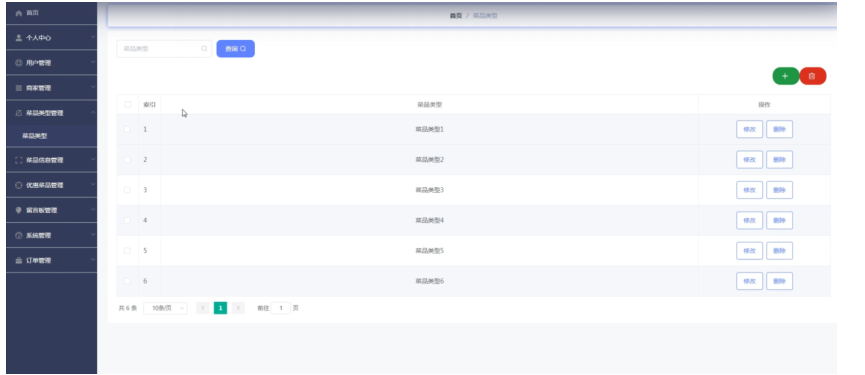The height and width of the screenshot is (375, 865).
Task: Select page 1 in pagination
Action: coord(220,308)
